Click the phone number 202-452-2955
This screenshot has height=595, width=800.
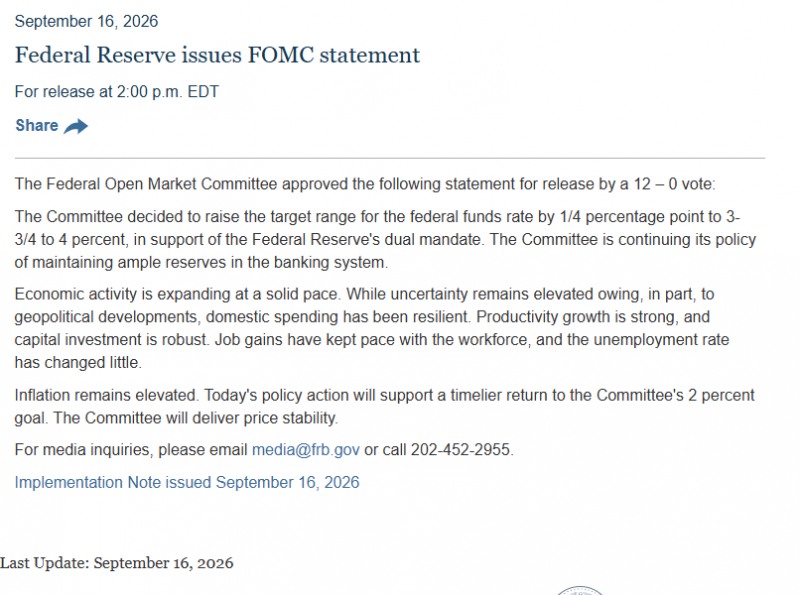pyautogui.click(x=460, y=450)
